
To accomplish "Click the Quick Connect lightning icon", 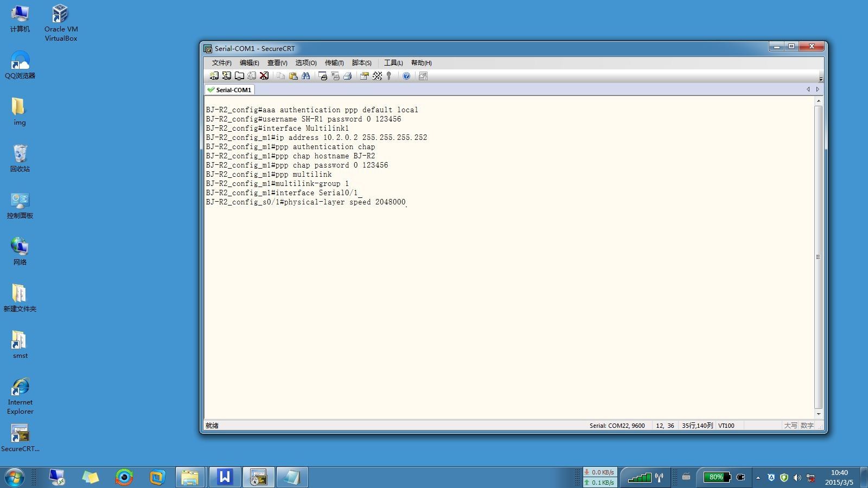I will coord(227,76).
